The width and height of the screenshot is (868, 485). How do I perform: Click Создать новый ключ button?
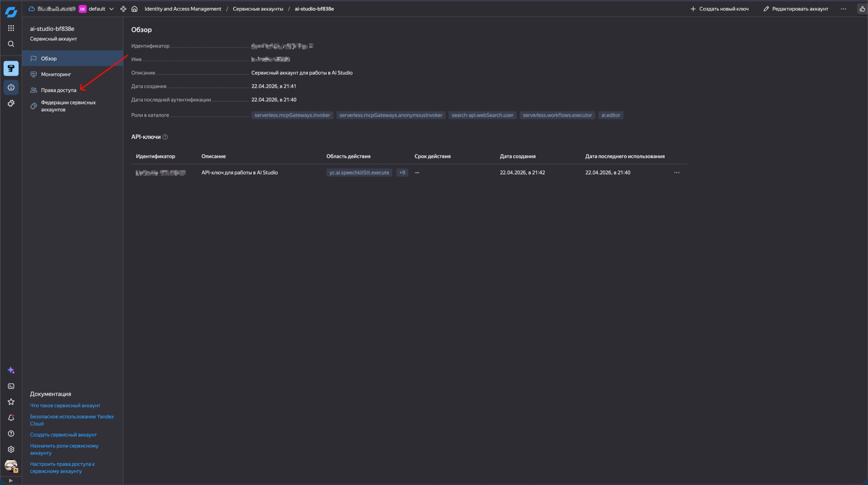click(x=719, y=9)
